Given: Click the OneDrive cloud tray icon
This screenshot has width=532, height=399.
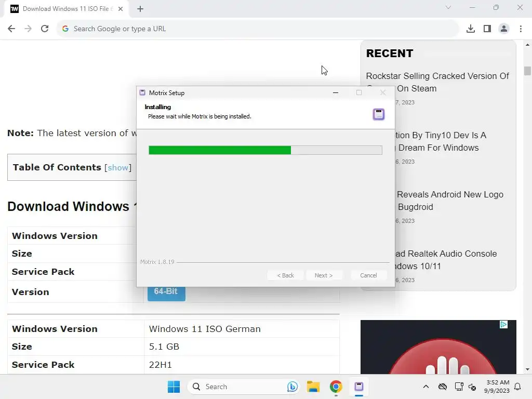Looking at the screenshot, I should [x=443, y=387].
